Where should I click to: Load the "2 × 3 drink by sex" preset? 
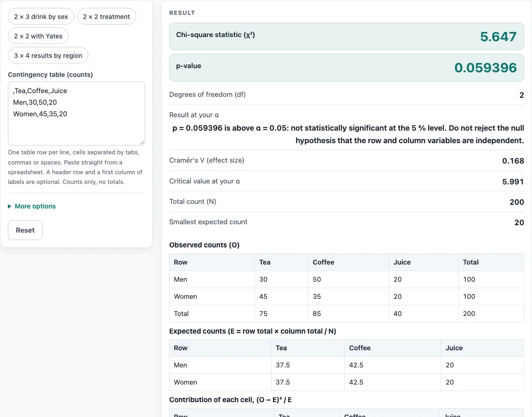point(41,17)
